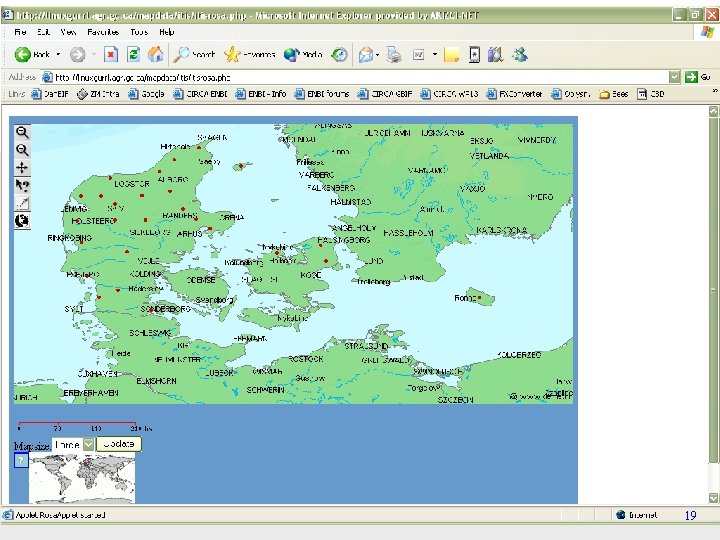Click the world overview map thumbnail

[82, 478]
